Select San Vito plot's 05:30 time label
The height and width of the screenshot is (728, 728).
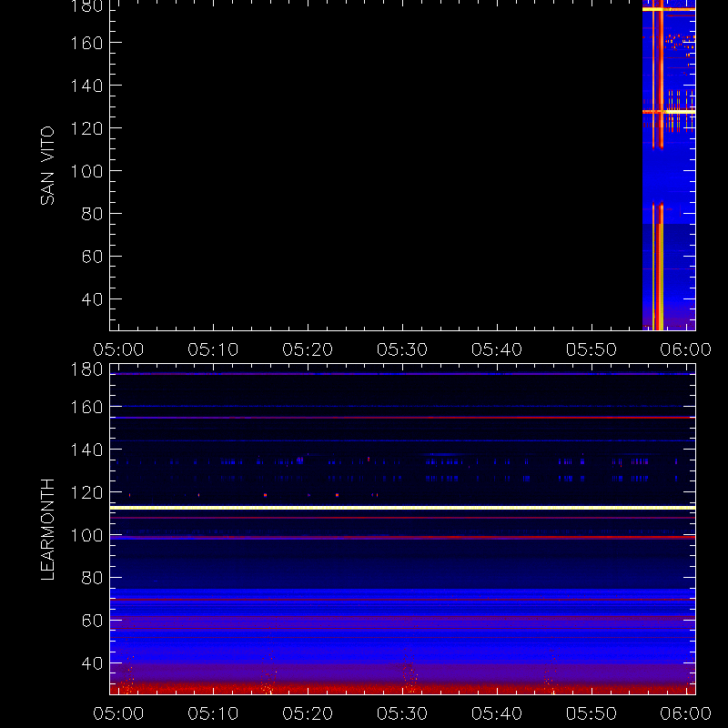click(x=402, y=349)
